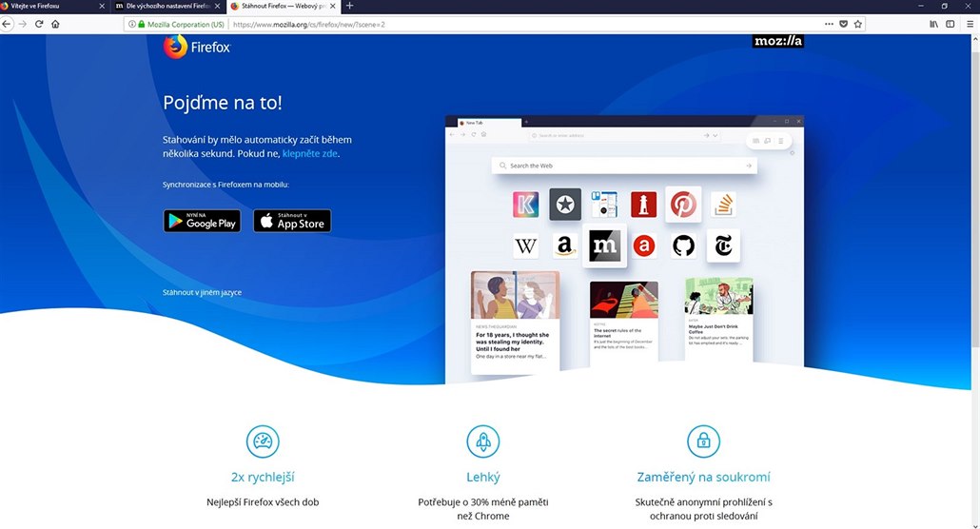The height and width of the screenshot is (529, 980).
Task: Click the rocket icon above 'Lehký'
Action: point(483,441)
